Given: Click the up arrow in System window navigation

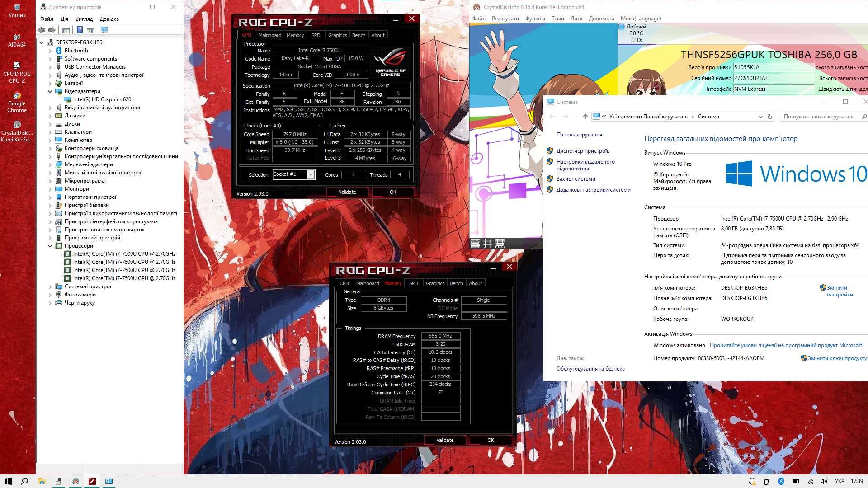Looking at the screenshot, I should (x=585, y=117).
